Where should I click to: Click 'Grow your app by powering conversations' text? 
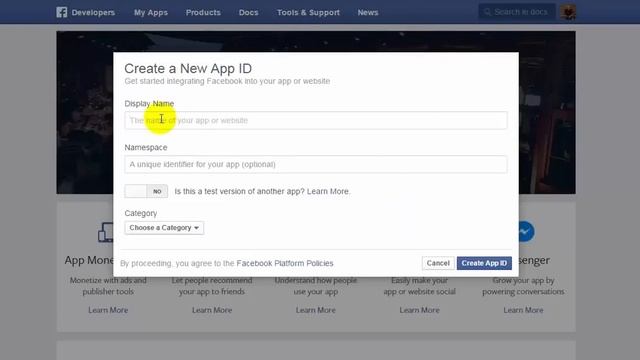(x=523, y=286)
